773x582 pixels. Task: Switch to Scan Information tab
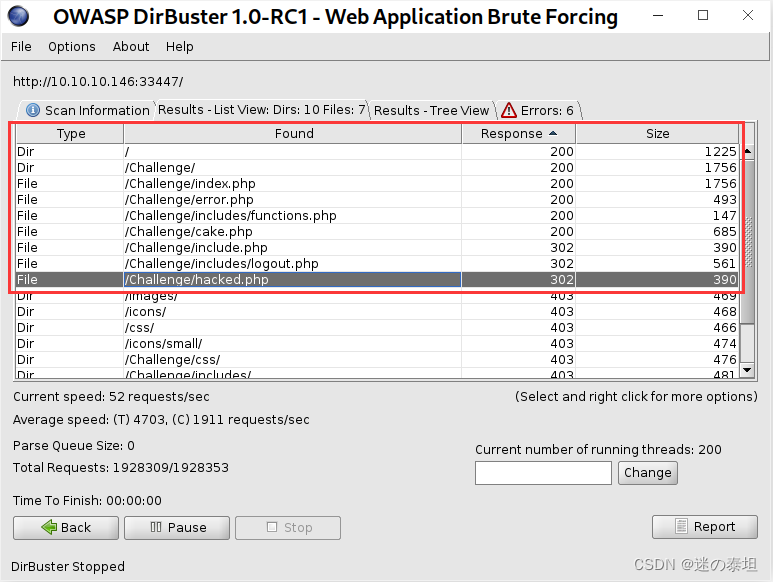coord(88,110)
